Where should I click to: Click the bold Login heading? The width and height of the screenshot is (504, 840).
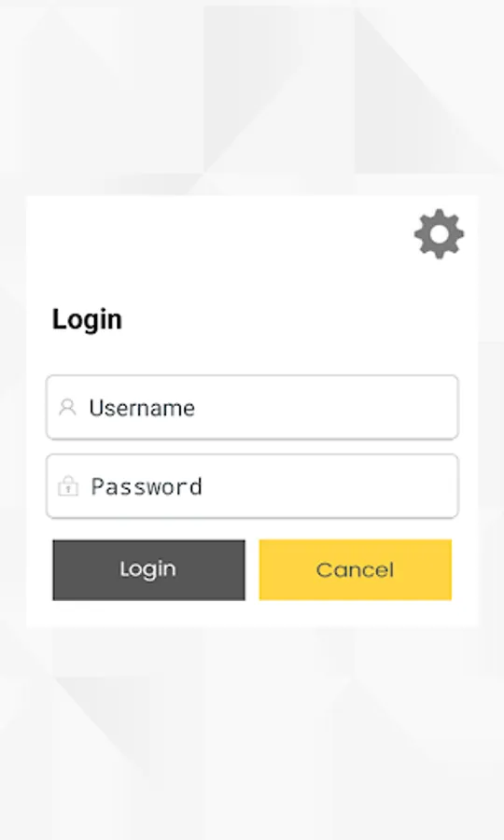88,320
